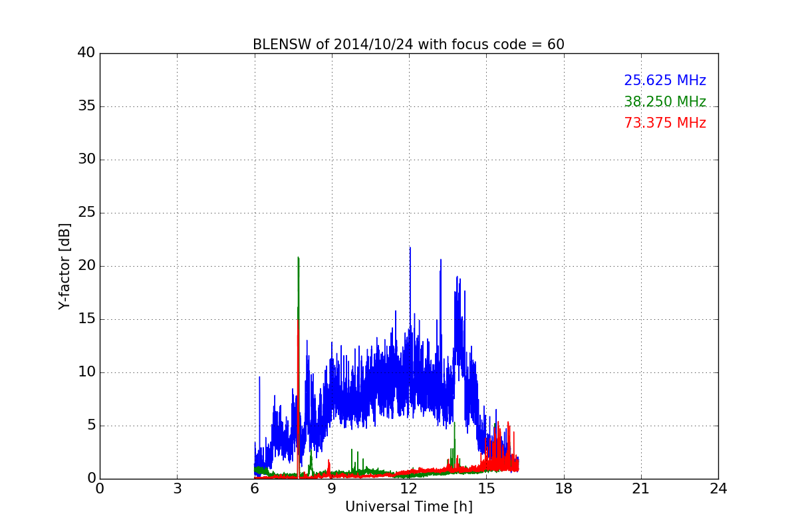Select the 73.375 MHz legend label
This screenshot has width=798, height=532.
click(x=665, y=123)
